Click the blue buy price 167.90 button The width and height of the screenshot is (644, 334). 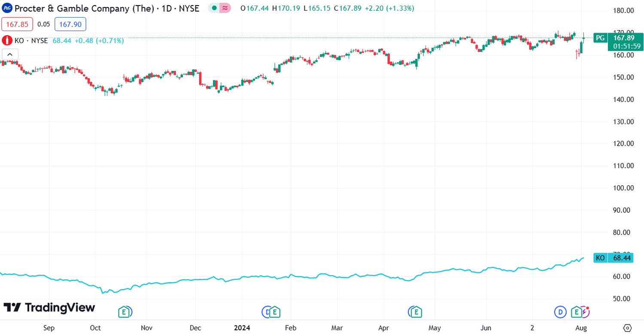(70, 25)
